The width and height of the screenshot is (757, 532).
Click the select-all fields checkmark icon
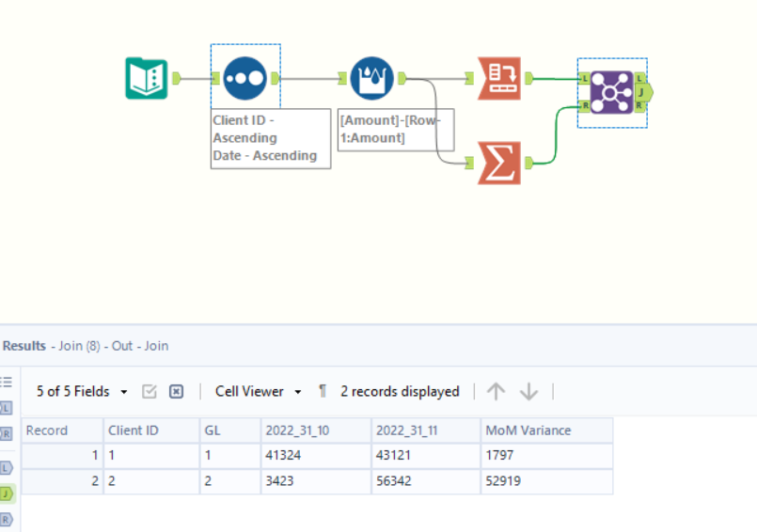(149, 392)
